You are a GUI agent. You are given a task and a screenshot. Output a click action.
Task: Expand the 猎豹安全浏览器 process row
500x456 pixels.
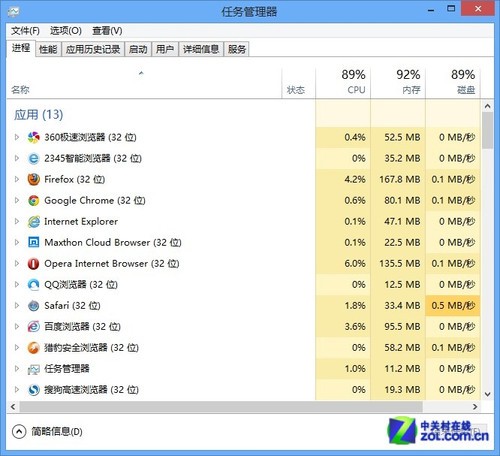16,348
